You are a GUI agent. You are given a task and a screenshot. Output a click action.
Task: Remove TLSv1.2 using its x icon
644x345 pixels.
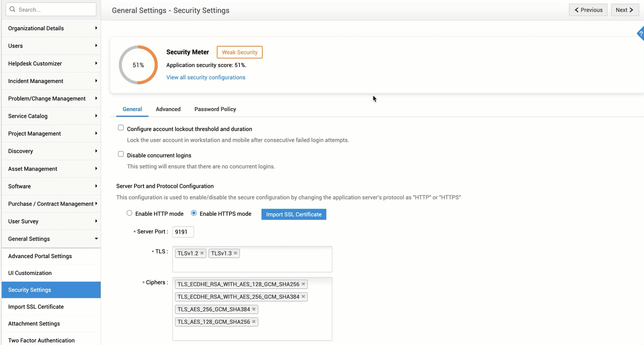tap(202, 253)
